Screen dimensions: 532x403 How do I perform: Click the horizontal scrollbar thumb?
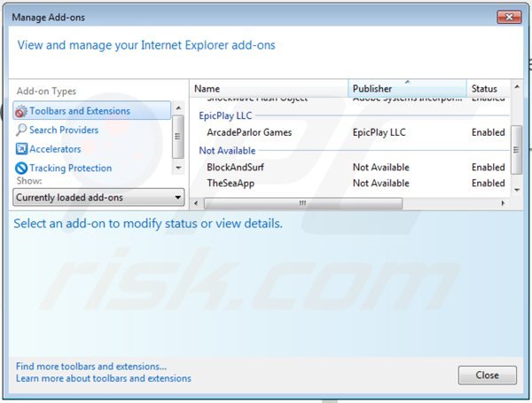pos(303,203)
